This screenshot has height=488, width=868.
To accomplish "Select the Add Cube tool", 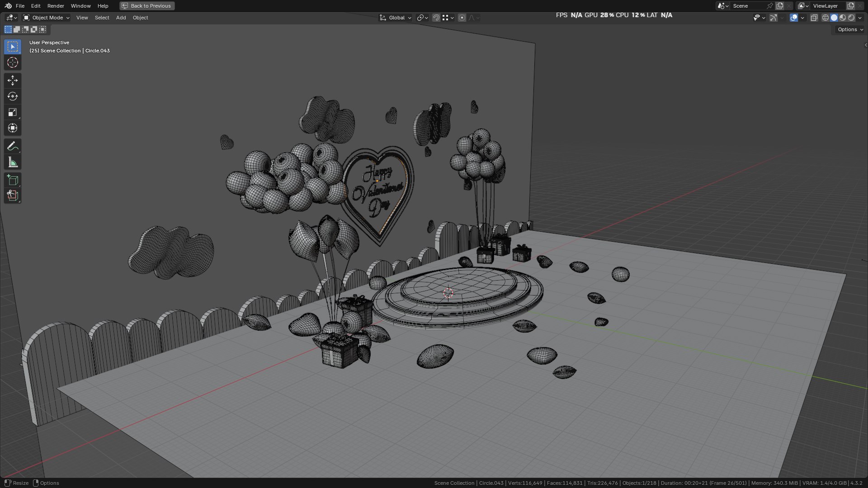I will click(13, 180).
